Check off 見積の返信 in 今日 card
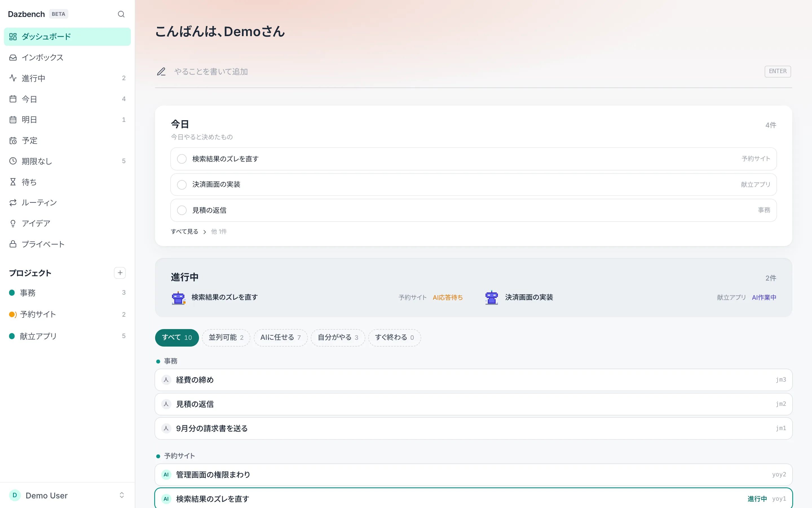The width and height of the screenshot is (812, 508). pyautogui.click(x=182, y=210)
